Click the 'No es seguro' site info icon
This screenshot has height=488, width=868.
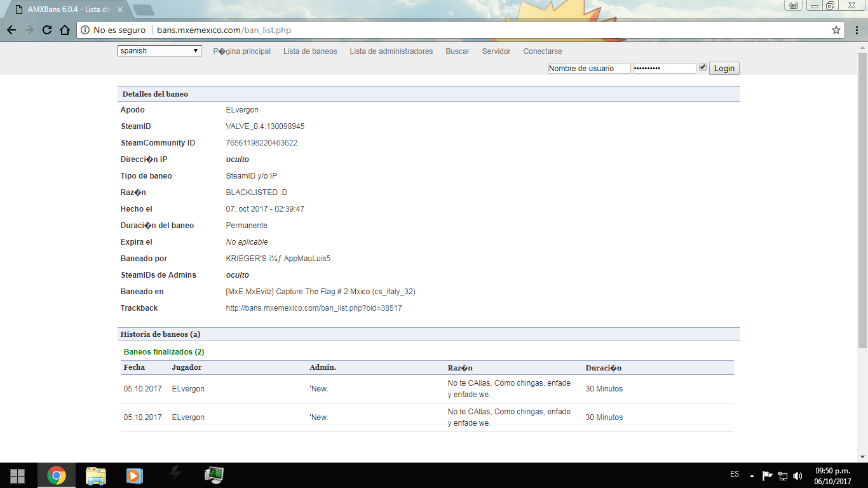[85, 30]
